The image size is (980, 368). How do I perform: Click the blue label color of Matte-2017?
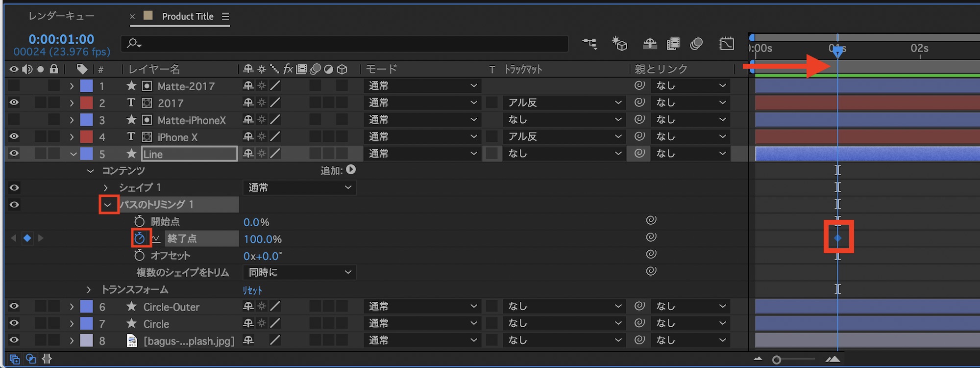[86, 86]
